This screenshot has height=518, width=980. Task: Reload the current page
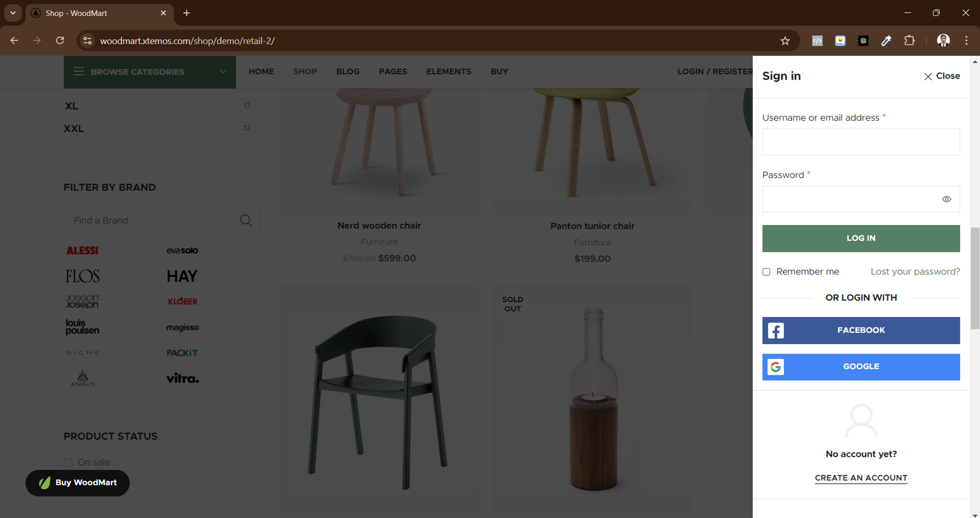(x=60, y=41)
